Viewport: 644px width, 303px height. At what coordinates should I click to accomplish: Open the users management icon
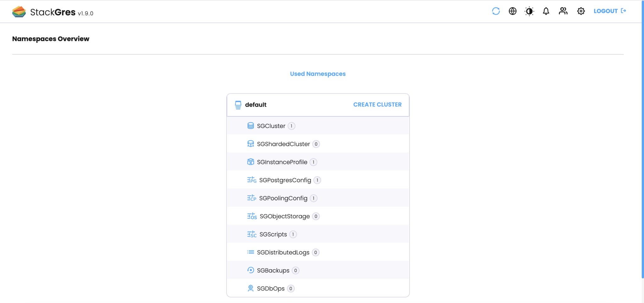point(563,11)
